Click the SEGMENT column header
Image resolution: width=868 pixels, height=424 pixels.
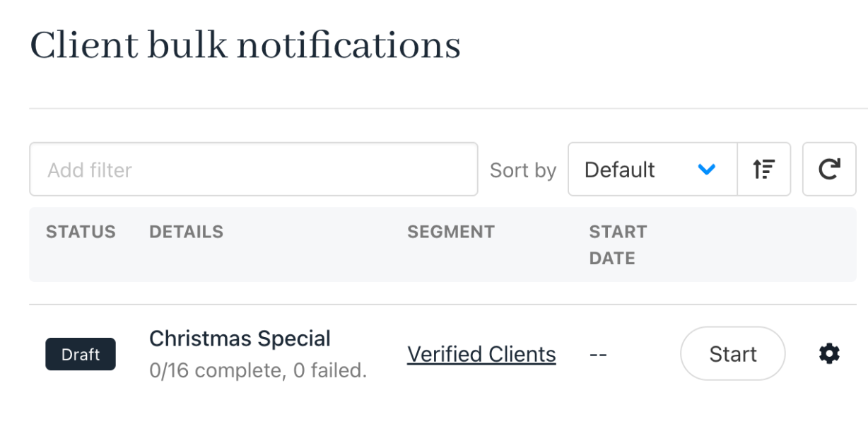point(451,232)
